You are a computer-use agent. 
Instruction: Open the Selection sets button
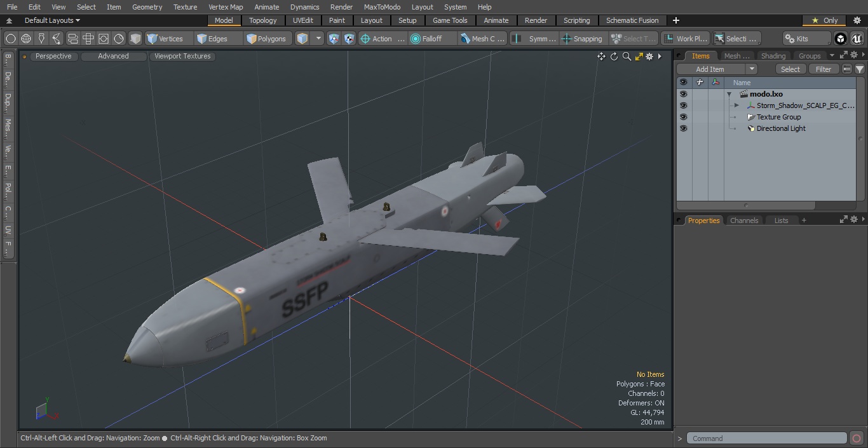[x=736, y=39]
